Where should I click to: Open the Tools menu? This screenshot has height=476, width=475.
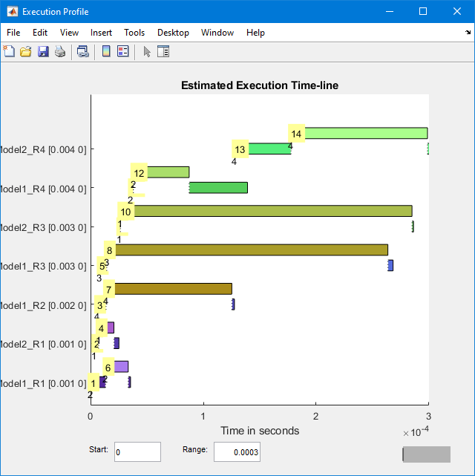coord(134,33)
